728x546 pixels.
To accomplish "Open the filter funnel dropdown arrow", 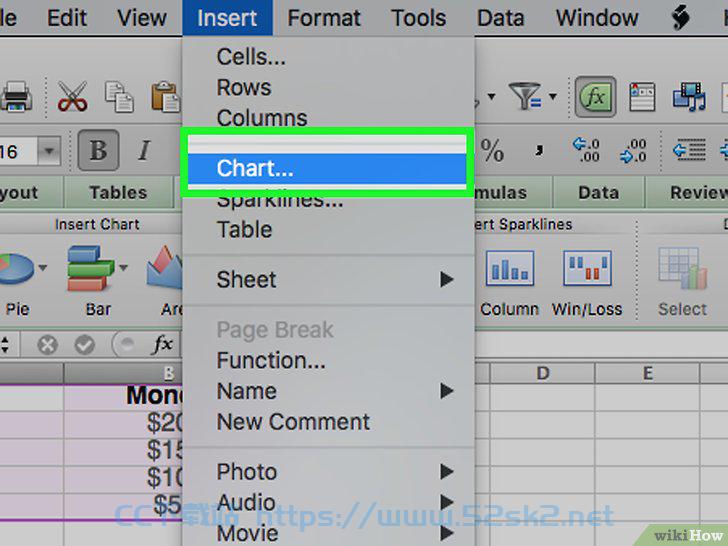I will pos(552,96).
